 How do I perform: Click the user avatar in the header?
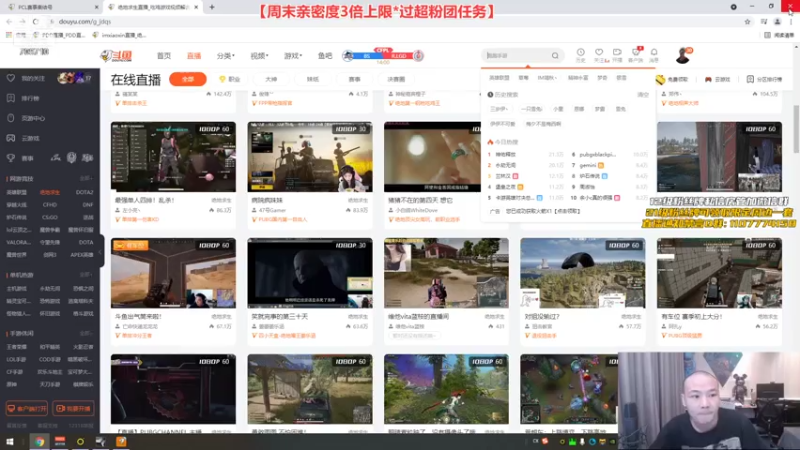click(683, 55)
